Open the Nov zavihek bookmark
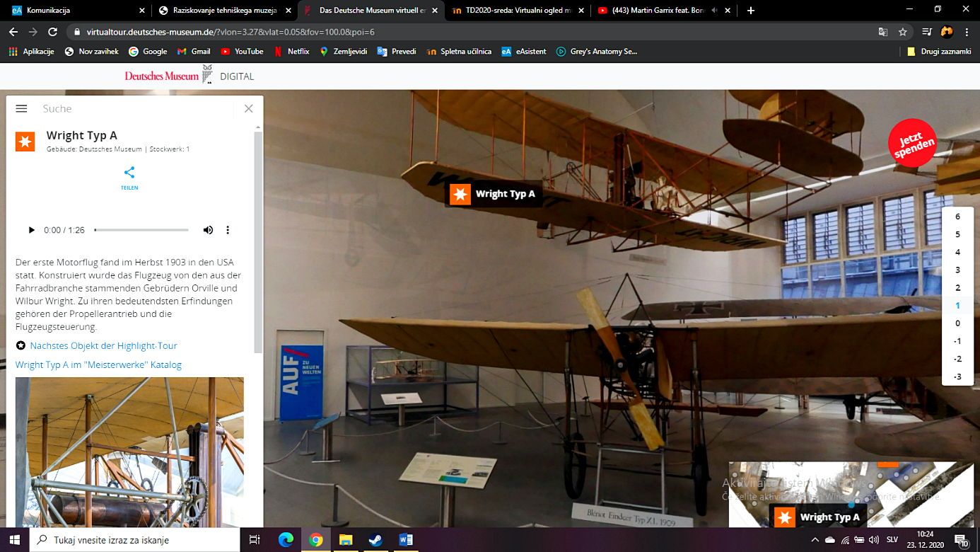Viewport: 980px width, 552px height. click(91, 51)
